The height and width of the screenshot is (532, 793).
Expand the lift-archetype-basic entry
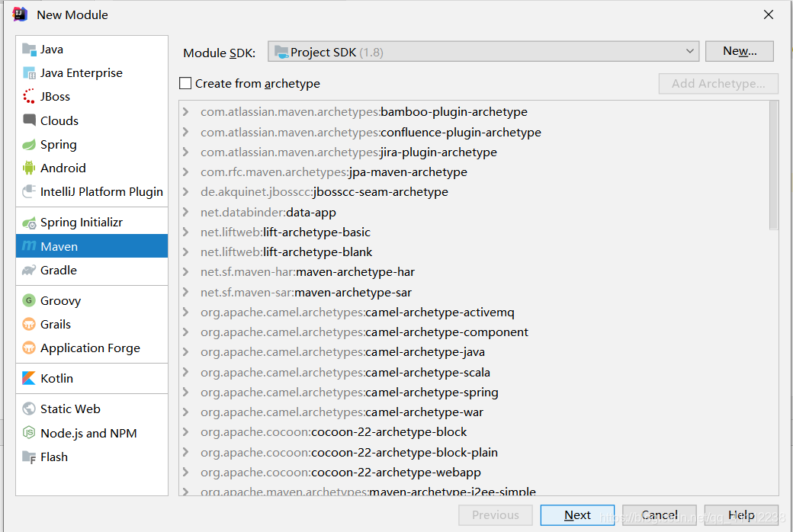point(185,232)
